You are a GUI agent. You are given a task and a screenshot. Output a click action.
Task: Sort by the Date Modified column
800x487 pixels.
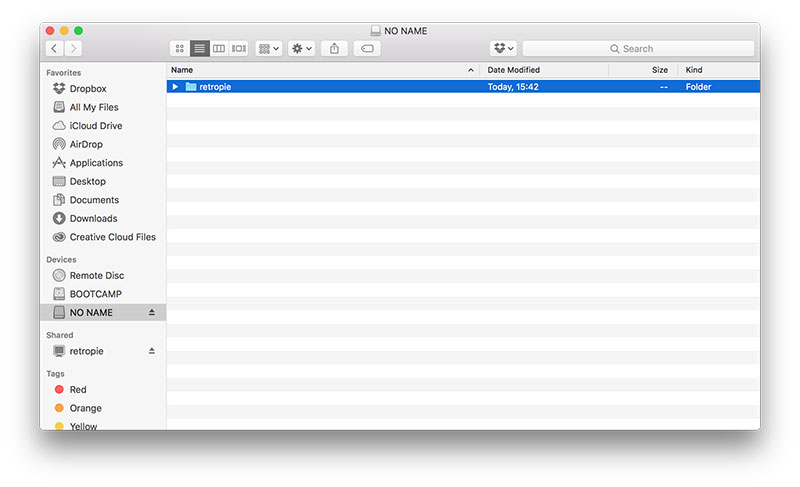click(x=513, y=70)
